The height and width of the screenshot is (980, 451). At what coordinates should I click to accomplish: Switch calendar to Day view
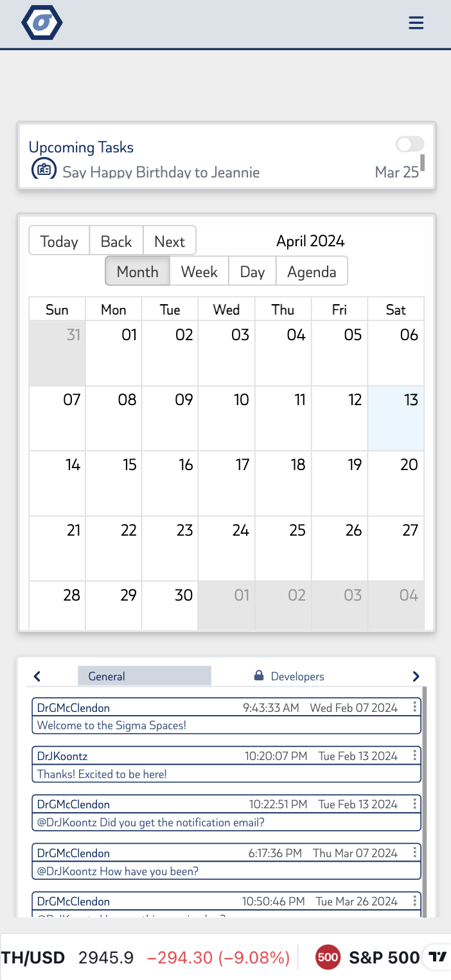click(x=252, y=271)
